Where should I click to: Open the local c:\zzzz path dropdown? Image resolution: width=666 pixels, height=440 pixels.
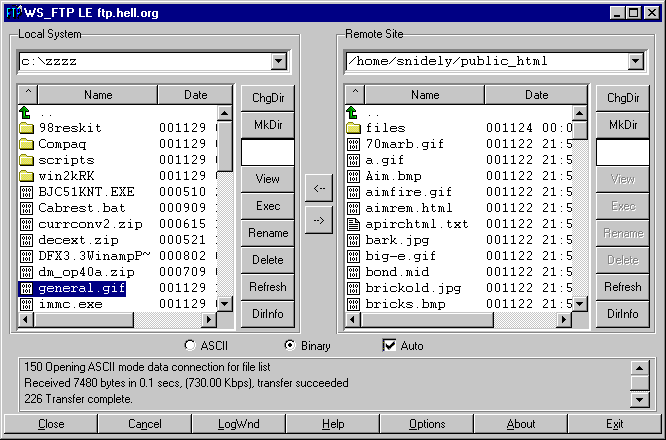coord(279,61)
